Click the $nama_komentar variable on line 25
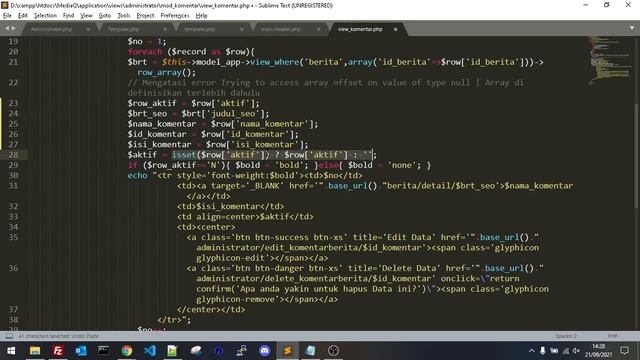Screen dimensions: 640x360 (x=162, y=124)
